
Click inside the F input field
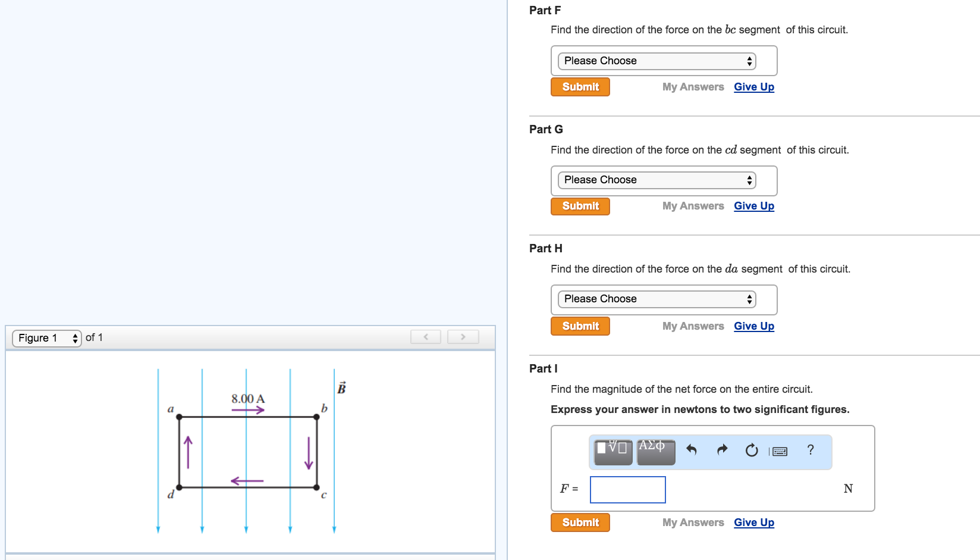click(x=627, y=489)
